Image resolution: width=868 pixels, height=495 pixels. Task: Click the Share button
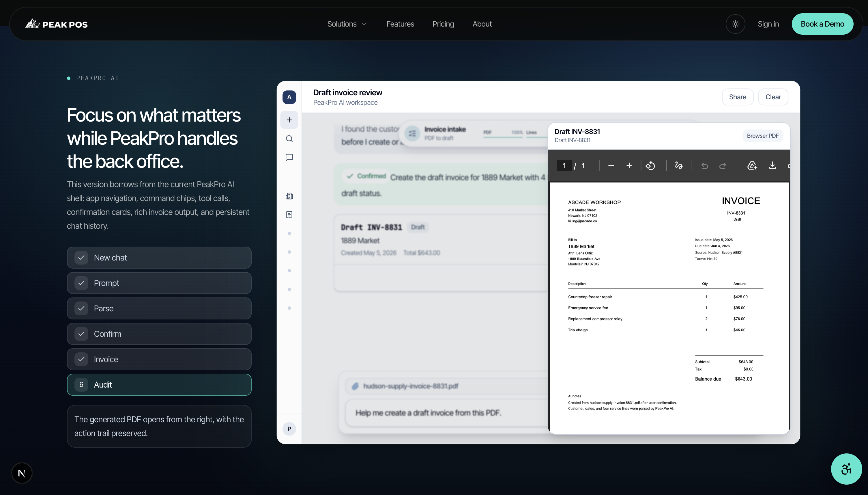[737, 97]
